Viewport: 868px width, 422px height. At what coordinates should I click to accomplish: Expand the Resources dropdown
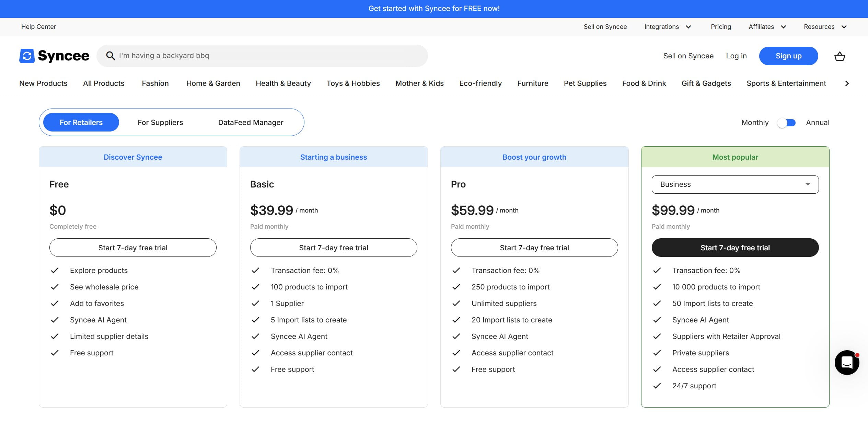point(825,27)
